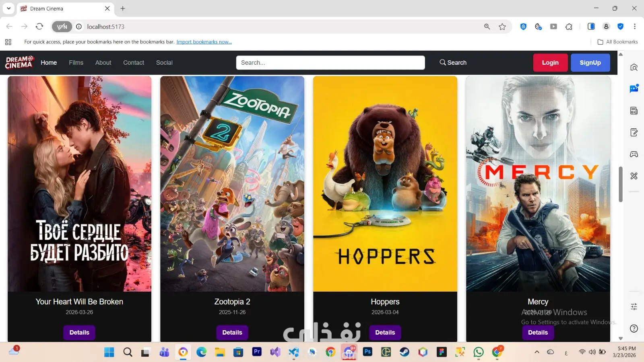Open the zoom magnifier in address bar
This screenshot has width=644, height=362.
coord(487,27)
